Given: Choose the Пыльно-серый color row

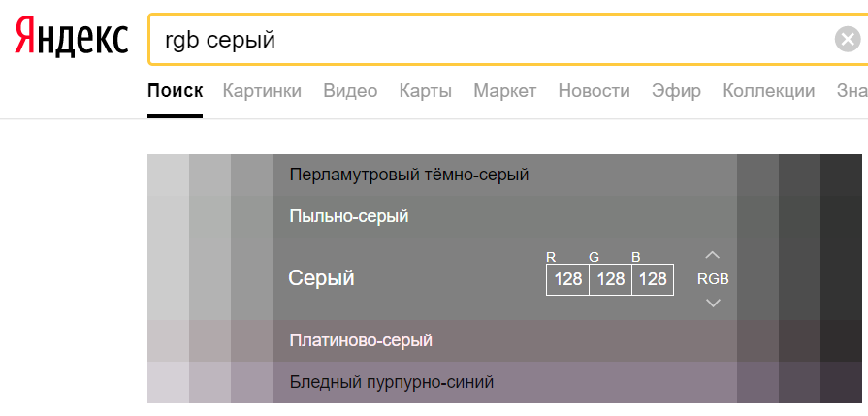Looking at the screenshot, I should [x=349, y=216].
